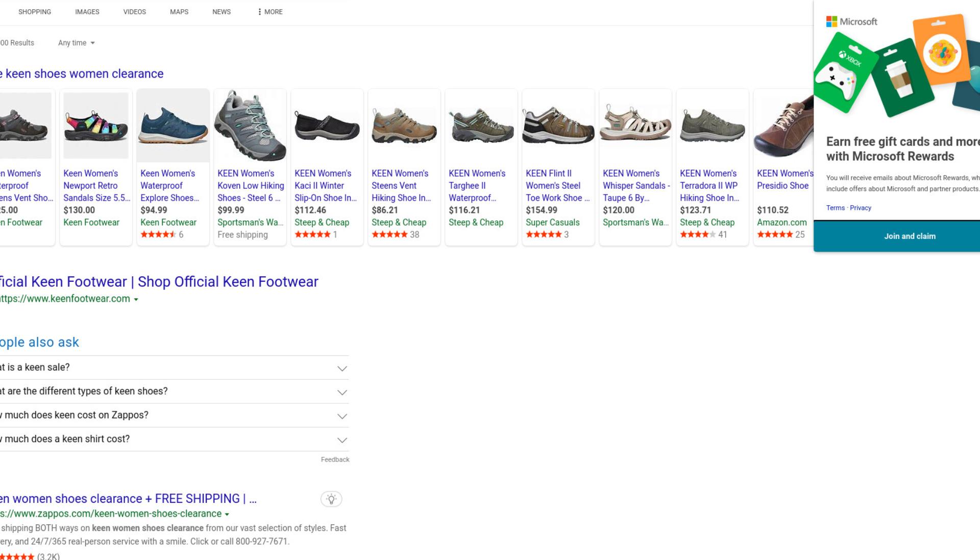Click the Free shipping text
980x560 pixels.
point(242,235)
